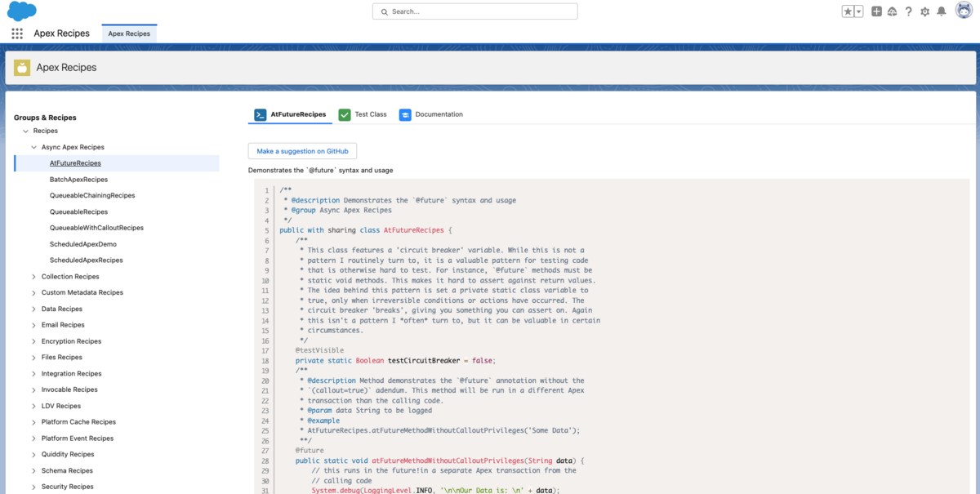
Task: Expand the Email Recipes group
Action: coord(33,325)
